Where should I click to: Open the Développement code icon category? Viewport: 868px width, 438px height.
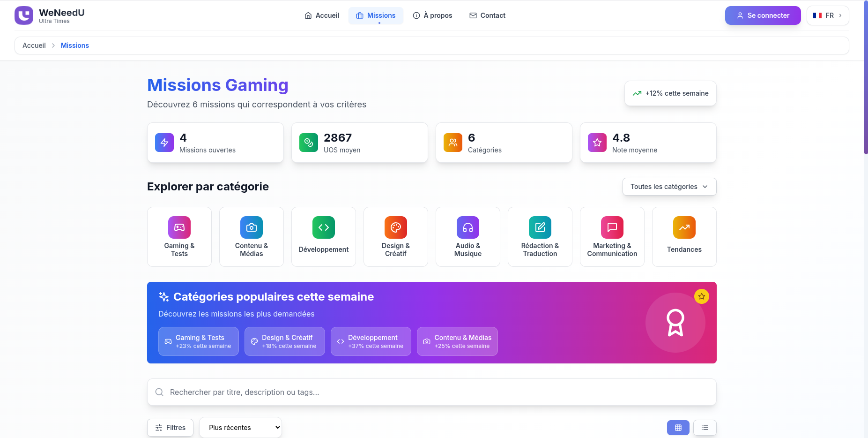tap(324, 227)
